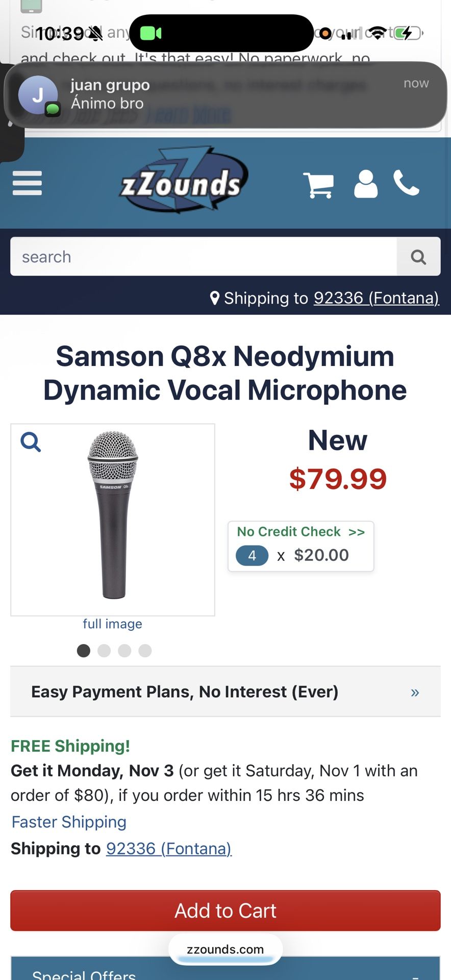The image size is (451, 980).
Task: Open the shopping cart icon
Action: click(318, 184)
